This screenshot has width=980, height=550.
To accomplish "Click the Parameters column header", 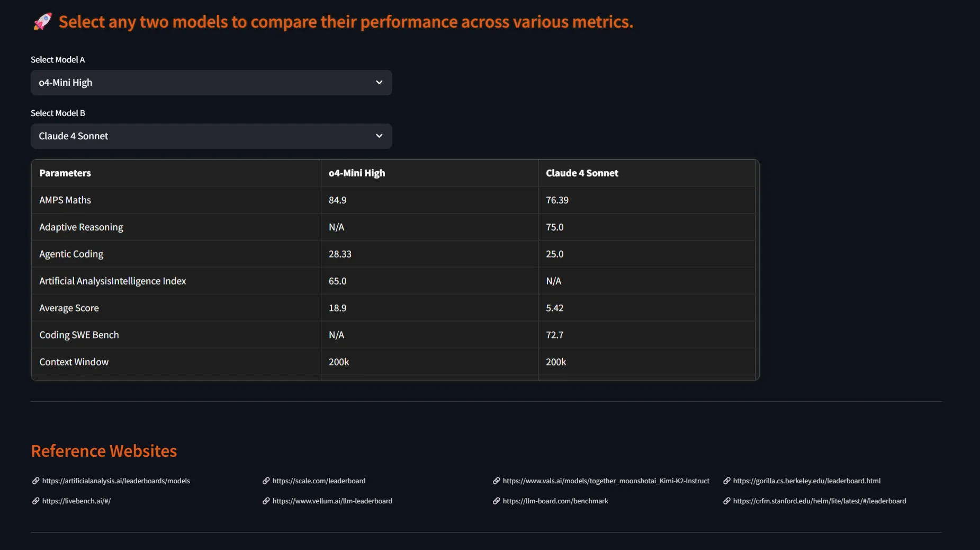I will tap(65, 173).
